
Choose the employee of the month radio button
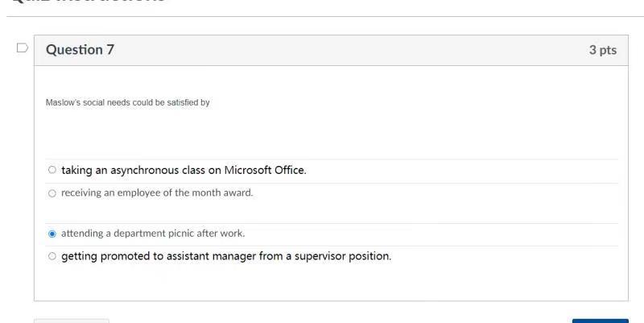pos(52,193)
